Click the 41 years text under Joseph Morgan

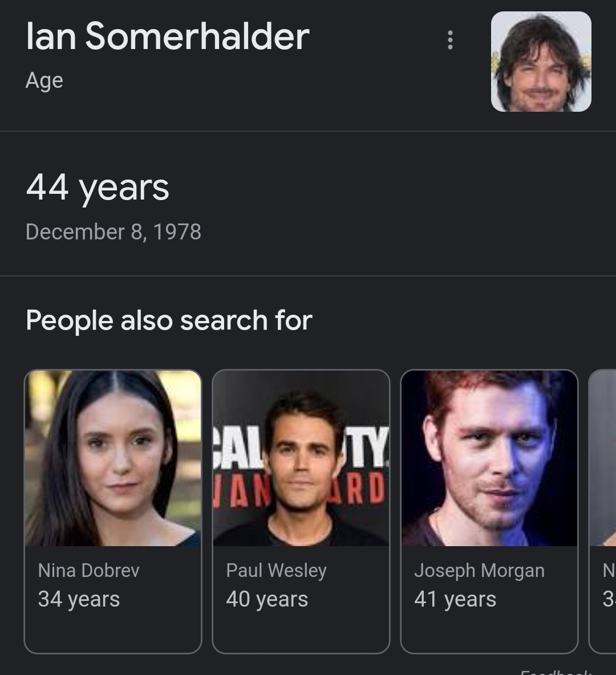click(455, 599)
